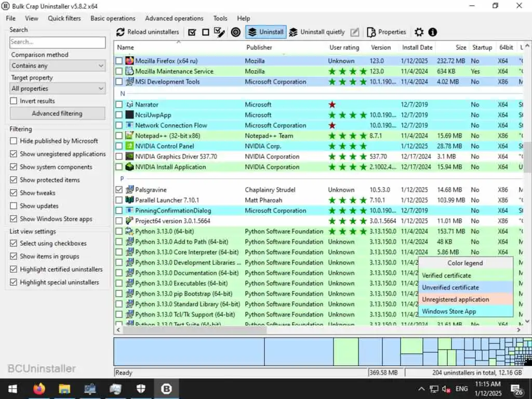
Task: Sort by the Install Date column
Action: coord(417,47)
